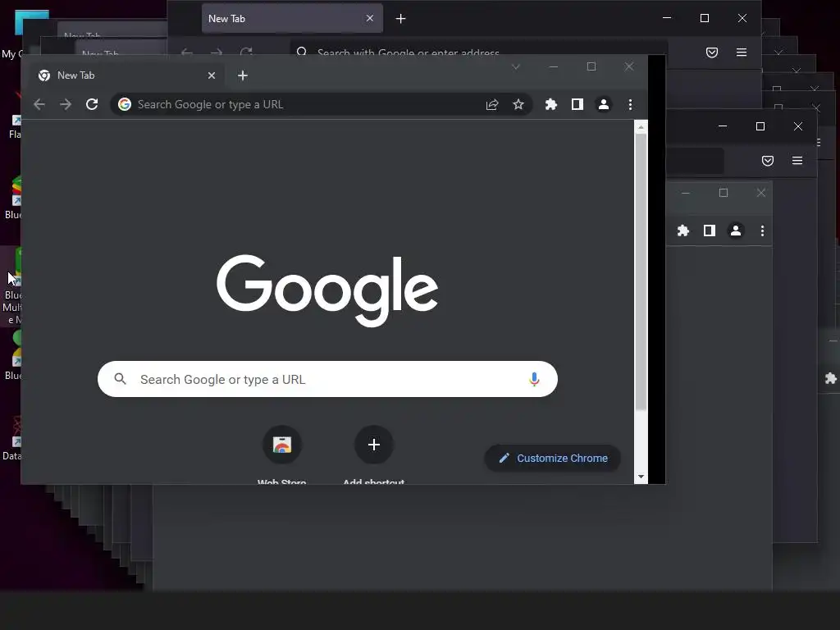
Task: Click Pocket icon in lower Firefox window
Action: [768, 161]
